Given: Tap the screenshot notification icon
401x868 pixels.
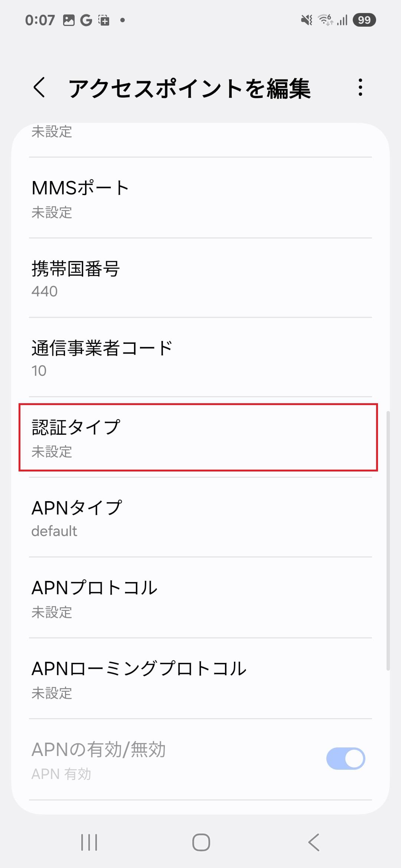Looking at the screenshot, I should tap(103, 20).
